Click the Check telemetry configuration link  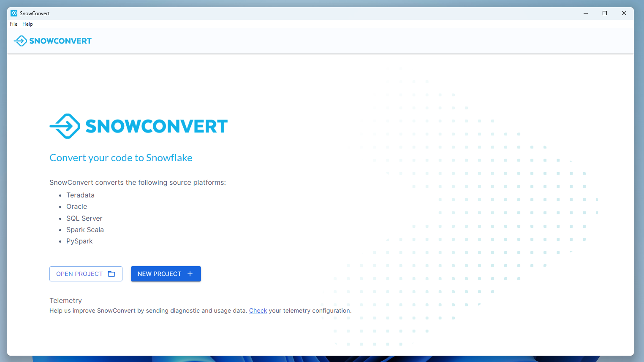[258, 311]
